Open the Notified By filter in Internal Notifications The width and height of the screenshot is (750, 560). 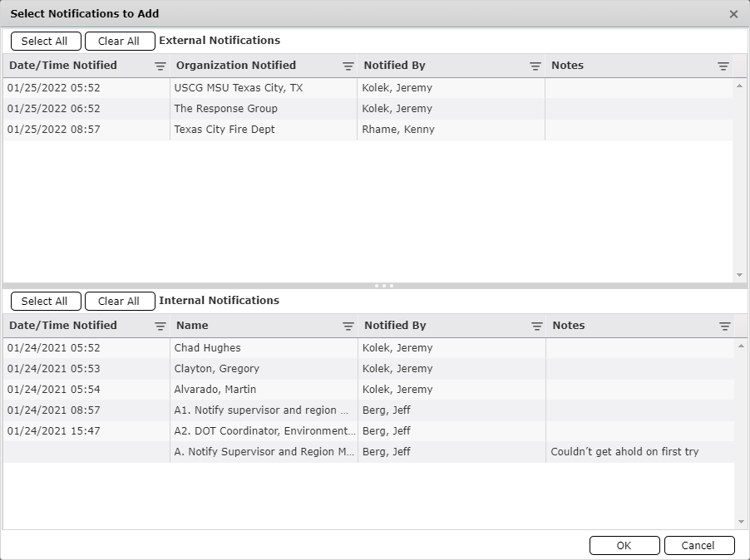(536, 326)
